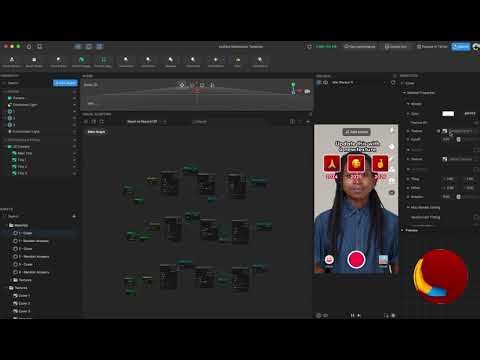Open Preview in TikTok
The height and width of the screenshot is (360, 480).
coord(432,47)
